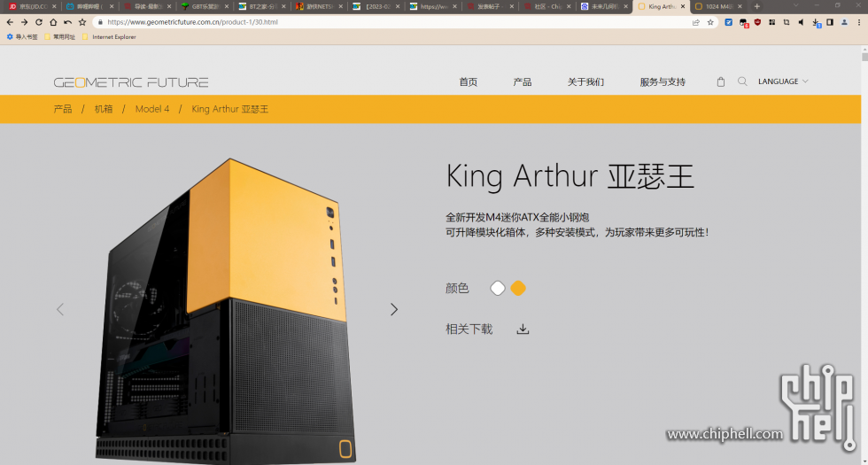Viewport: 868px width, 465px height.
Task: Reload the current page
Action: (x=39, y=22)
